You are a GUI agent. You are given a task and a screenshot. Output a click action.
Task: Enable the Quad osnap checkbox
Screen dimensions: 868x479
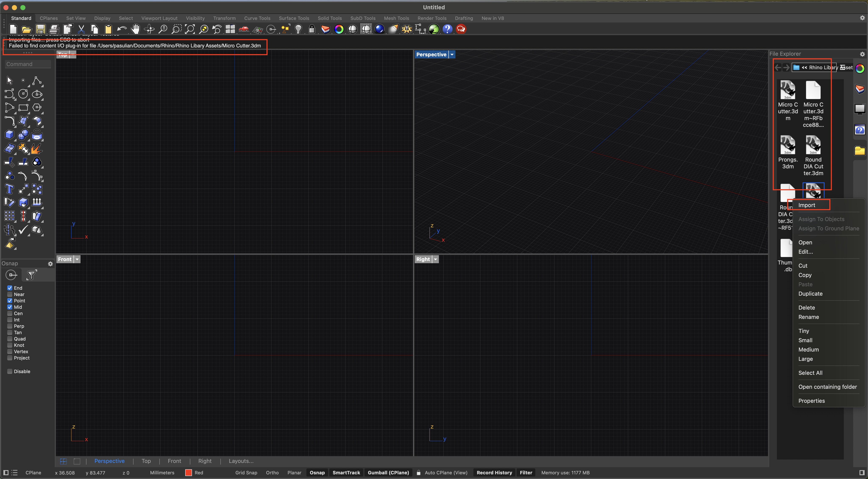tap(10, 339)
